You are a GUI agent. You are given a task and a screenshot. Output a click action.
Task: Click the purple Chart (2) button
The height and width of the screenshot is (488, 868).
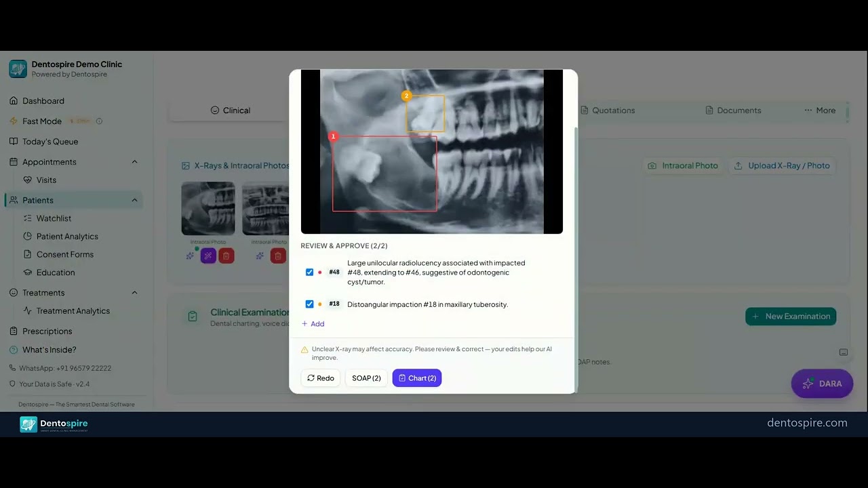(417, 378)
